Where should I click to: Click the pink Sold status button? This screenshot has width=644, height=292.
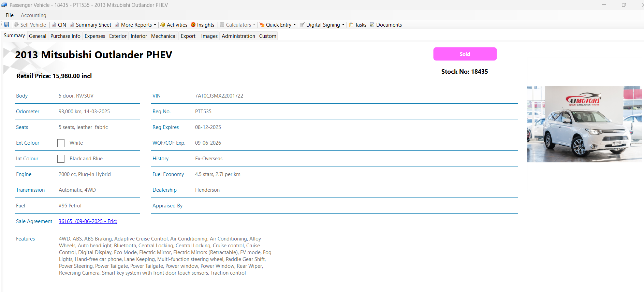tap(465, 54)
